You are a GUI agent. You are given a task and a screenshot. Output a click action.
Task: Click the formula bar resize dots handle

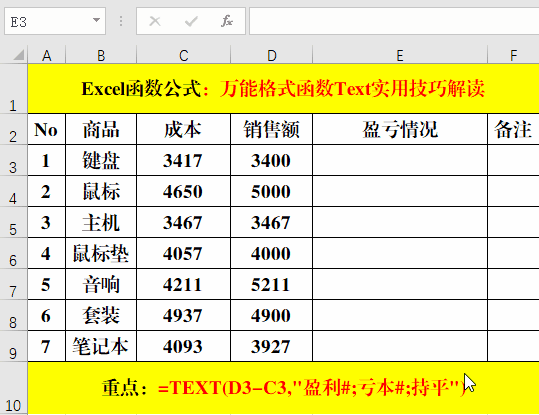(121, 21)
